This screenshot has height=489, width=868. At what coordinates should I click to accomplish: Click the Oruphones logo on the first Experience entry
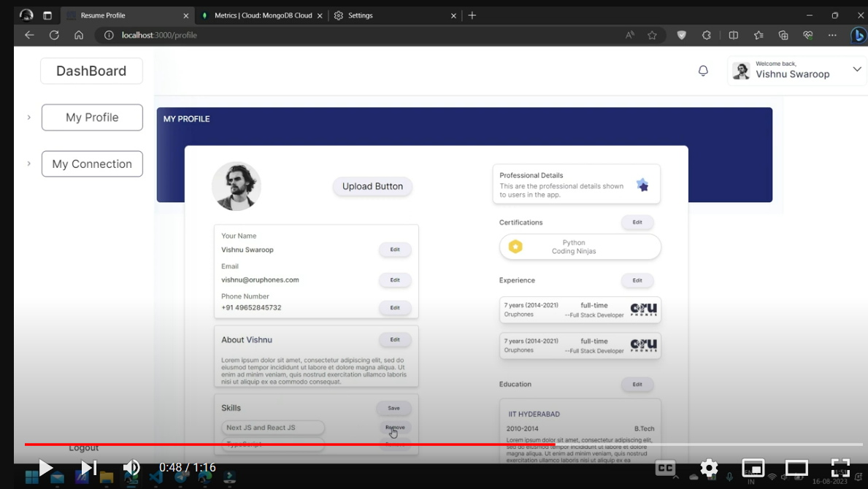point(642,309)
